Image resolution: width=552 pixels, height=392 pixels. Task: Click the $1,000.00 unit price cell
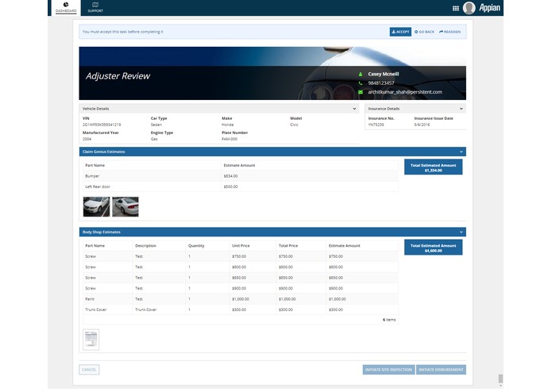pyautogui.click(x=241, y=299)
